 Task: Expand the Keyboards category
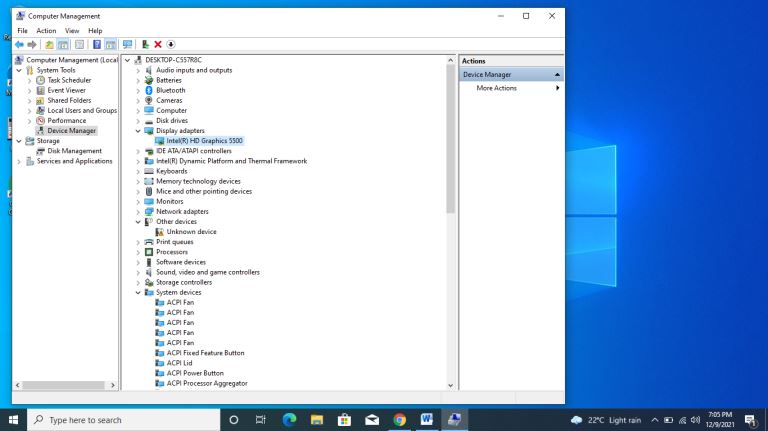click(138, 171)
